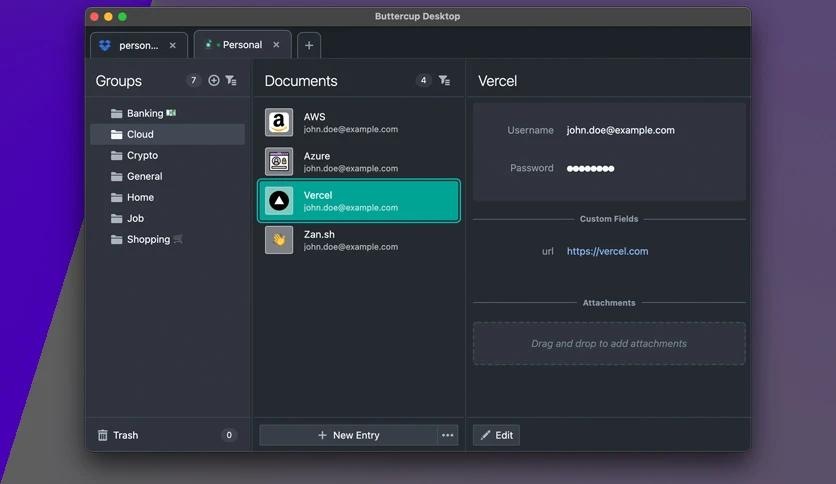This screenshot has width=836, height=484.
Task: Open the Zan.sh entry
Action: click(359, 240)
